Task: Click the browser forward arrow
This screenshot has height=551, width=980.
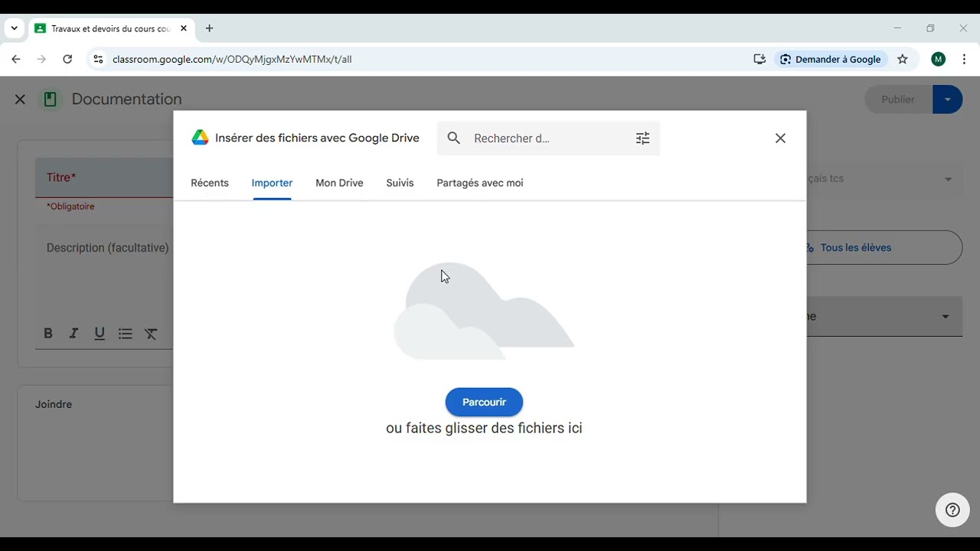Action: [x=41, y=59]
